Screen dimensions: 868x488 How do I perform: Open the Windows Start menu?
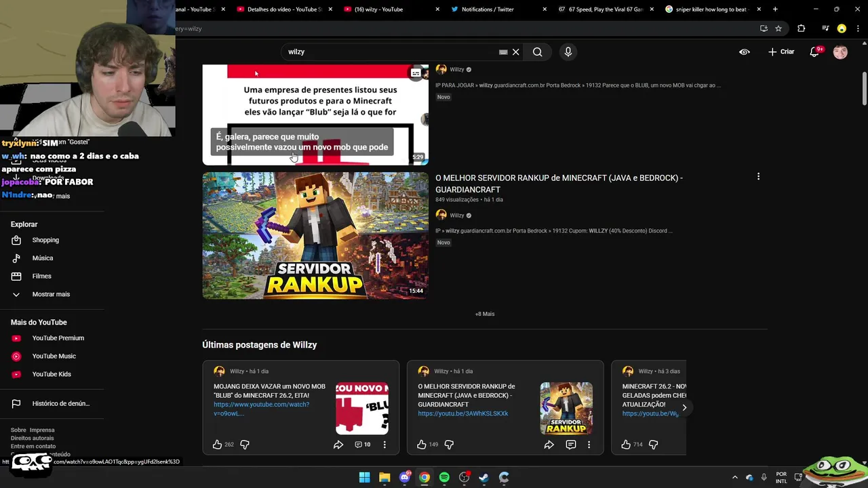(364, 477)
